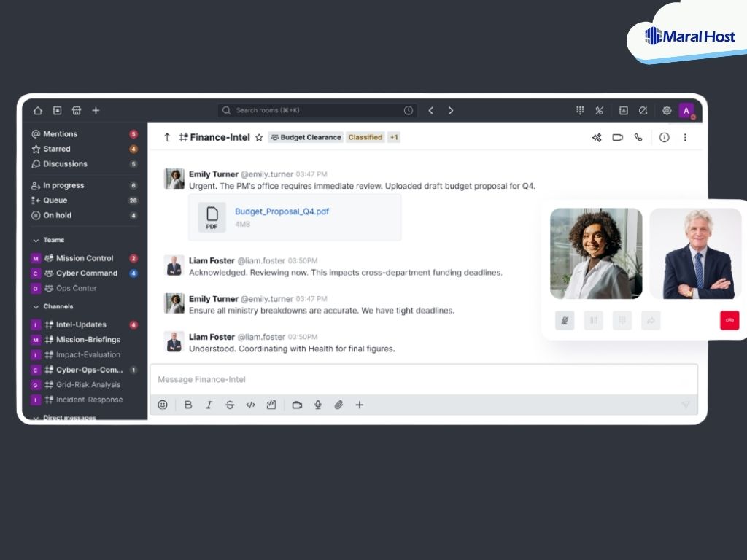Open the contacts book icon in top bar

pyautogui.click(x=623, y=111)
